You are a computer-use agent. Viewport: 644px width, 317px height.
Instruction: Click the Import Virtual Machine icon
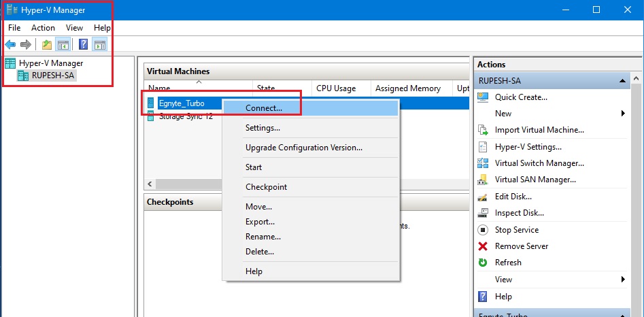point(483,130)
